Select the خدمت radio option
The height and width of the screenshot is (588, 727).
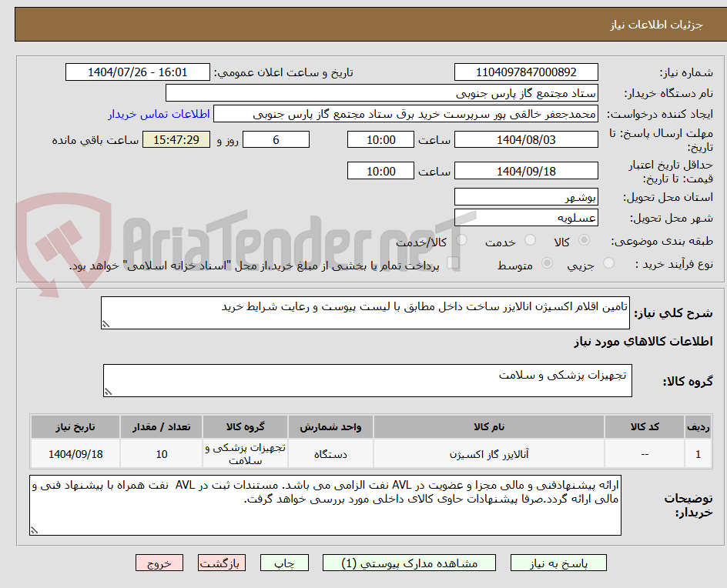click(529, 239)
